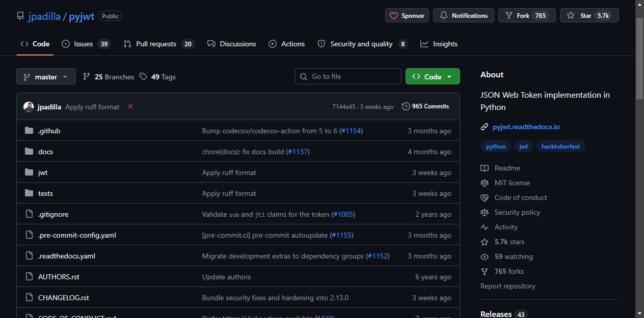Click the repository icon beside jpadilla
The image size is (644, 318).
(x=20, y=16)
